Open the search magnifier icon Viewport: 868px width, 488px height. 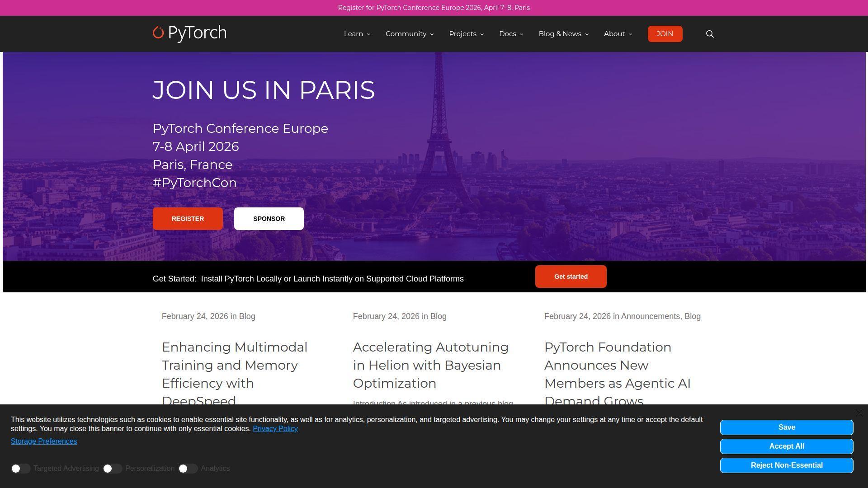710,34
